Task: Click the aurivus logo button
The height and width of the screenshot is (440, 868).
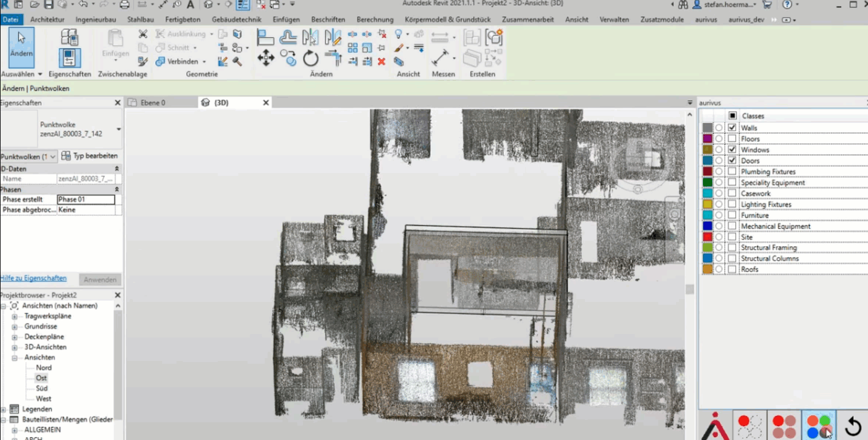Action: pos(715,426)
